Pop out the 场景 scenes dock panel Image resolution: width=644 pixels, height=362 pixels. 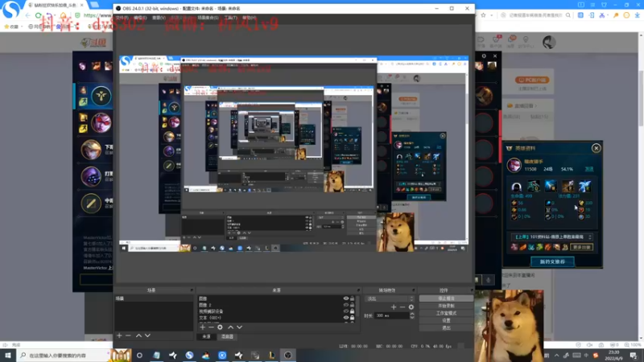(x=192, y=290)
